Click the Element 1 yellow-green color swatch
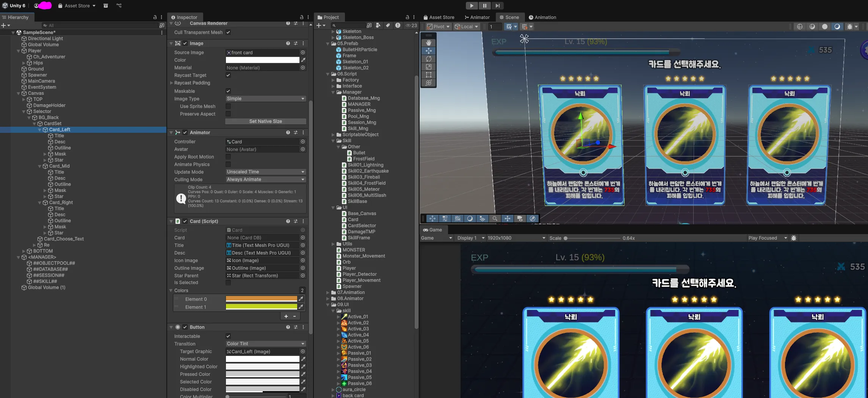The width and height of the screenshot is (868, 398). [x=261, y=307]
